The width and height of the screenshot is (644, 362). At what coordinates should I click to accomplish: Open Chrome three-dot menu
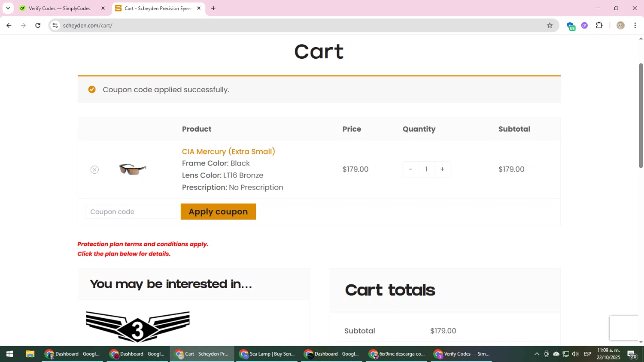tap(635, 25)
